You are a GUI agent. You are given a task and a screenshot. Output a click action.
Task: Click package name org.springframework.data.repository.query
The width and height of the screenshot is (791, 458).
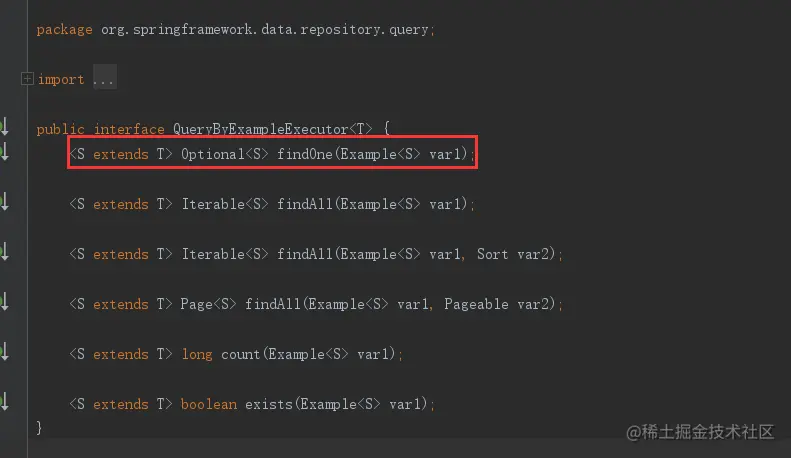pos(264,30)
